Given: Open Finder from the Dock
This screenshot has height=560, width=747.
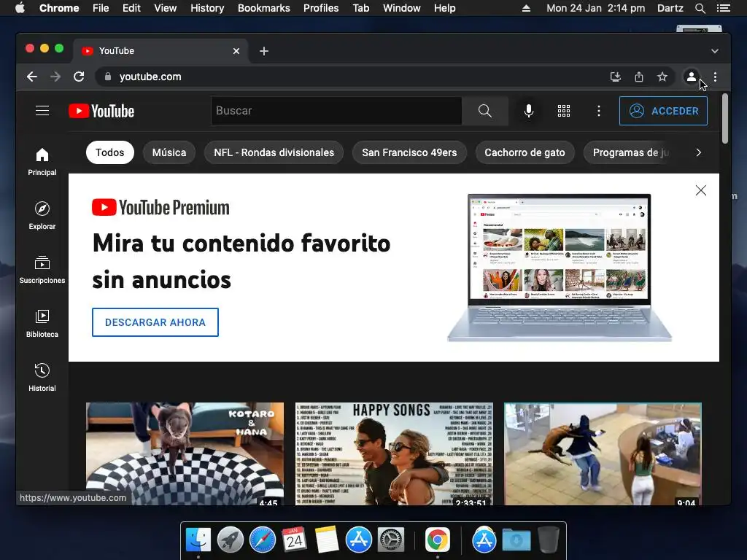Looking at the screenshot, I should (198, 540).
